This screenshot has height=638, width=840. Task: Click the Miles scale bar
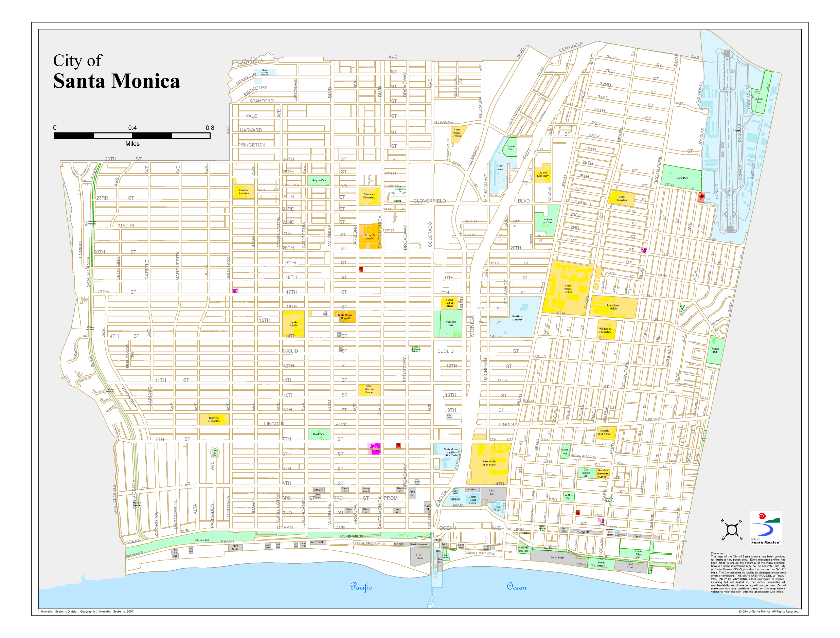point(132,136)
